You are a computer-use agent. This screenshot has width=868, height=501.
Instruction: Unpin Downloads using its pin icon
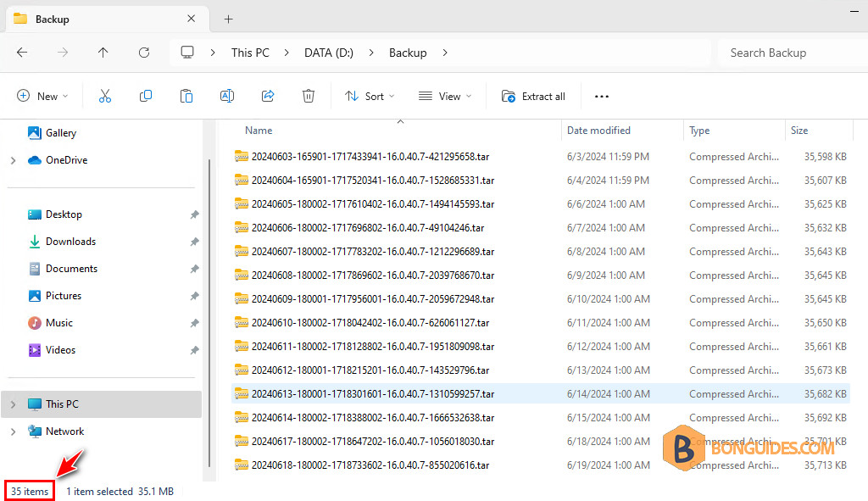tap(194, 242)
